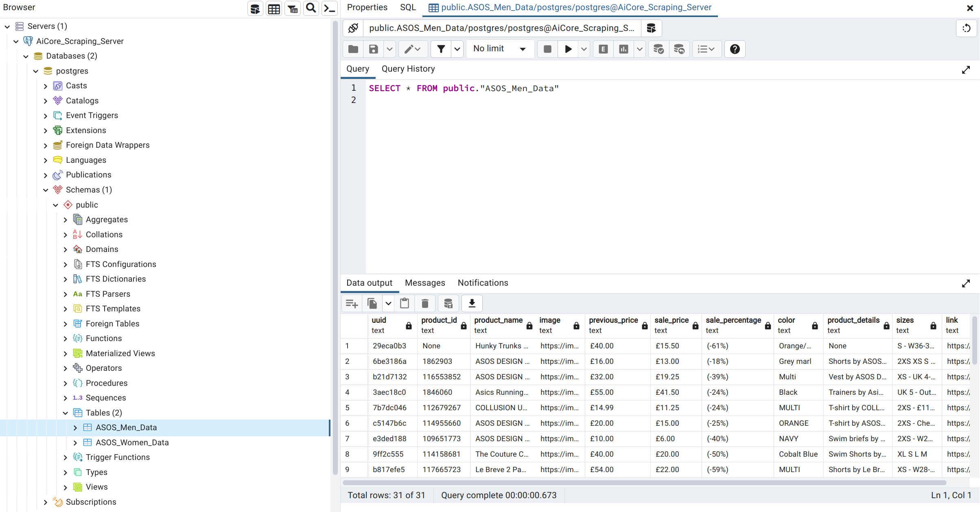Image resolution: width=980 pixels, height=512 pixels.
Task: Open the No limit rows dropdown
Action: coord(500,49)
